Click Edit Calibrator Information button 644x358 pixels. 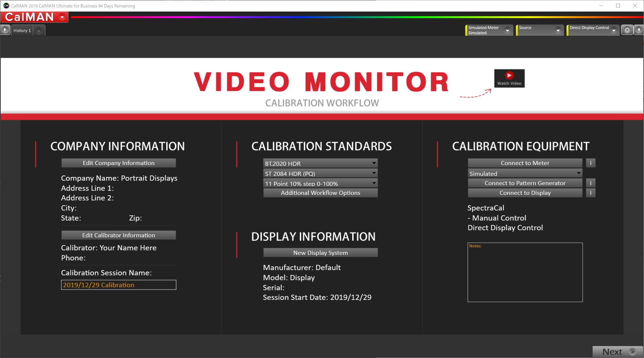119,235
